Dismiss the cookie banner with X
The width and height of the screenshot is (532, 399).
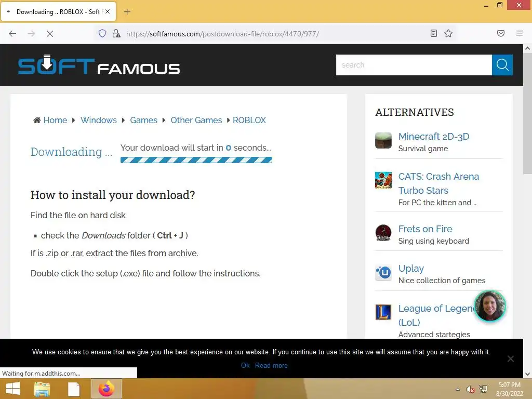click(510, 358)
